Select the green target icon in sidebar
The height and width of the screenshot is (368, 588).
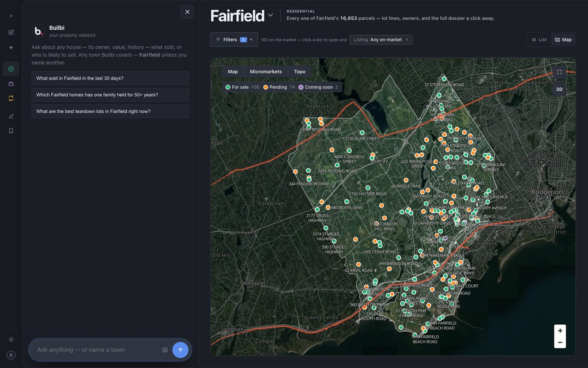(x=11, y=69)
